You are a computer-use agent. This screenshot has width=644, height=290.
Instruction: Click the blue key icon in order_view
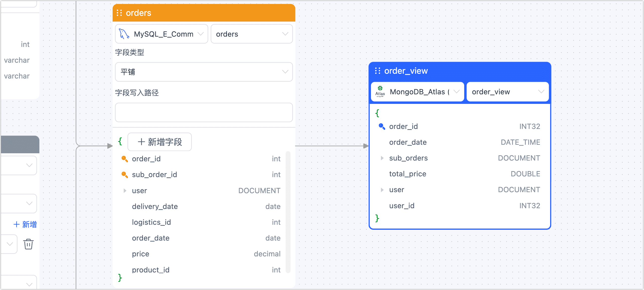[382, 126]
